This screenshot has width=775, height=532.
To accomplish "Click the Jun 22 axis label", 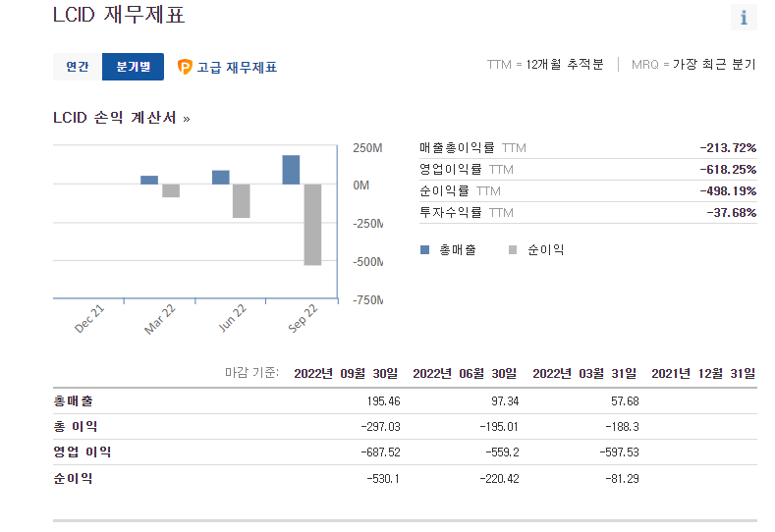I will [x=232, y=318].
